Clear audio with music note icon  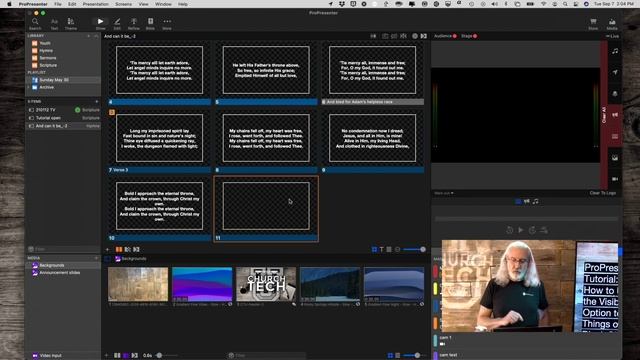(615, 51)
